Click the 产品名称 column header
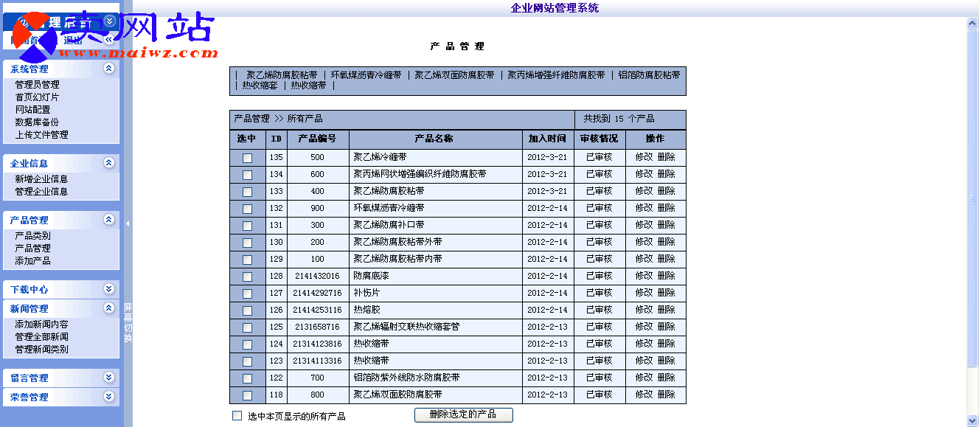Viewport: 980px width, 427px height. pos(436,139)
